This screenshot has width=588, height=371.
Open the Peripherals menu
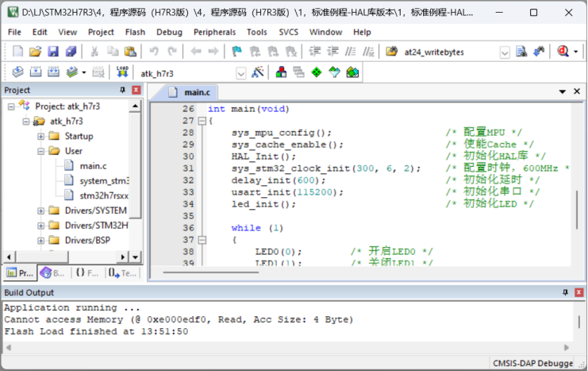pos(214,32)
